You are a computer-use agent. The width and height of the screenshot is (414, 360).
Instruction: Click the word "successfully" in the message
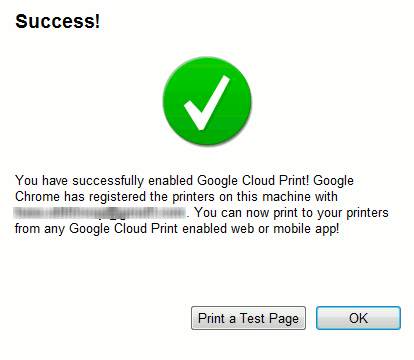pyautogui.click(x=108, y=181)
